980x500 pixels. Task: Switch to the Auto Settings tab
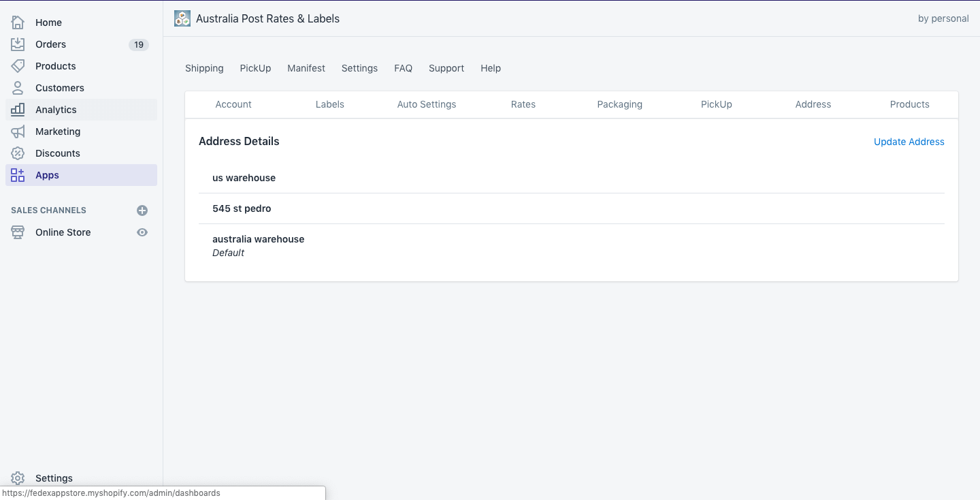tap(427, 104)
